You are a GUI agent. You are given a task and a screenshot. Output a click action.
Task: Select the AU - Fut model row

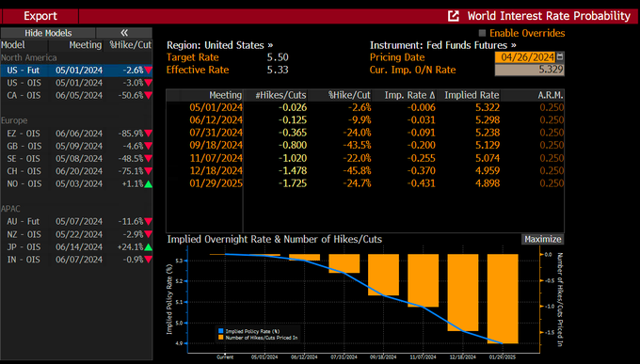pyautogui.click(x=76, y=222)
